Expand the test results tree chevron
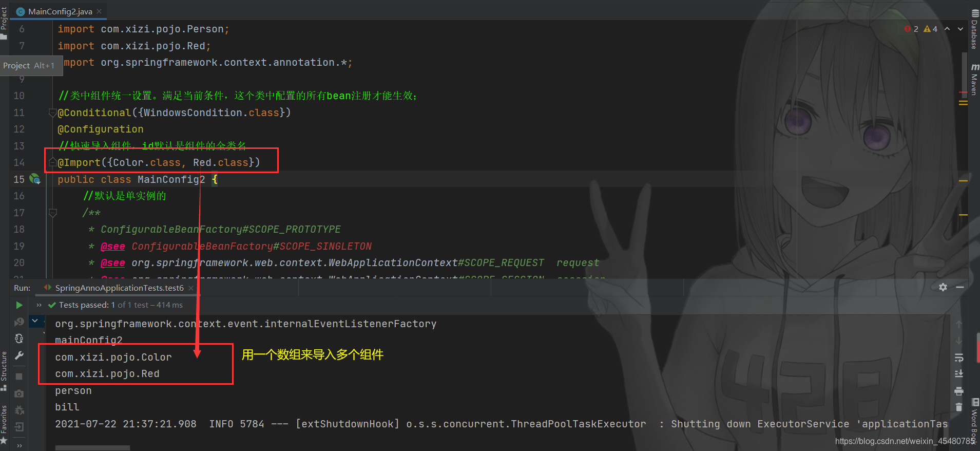980x451 pixels. (x=35, y=321)
